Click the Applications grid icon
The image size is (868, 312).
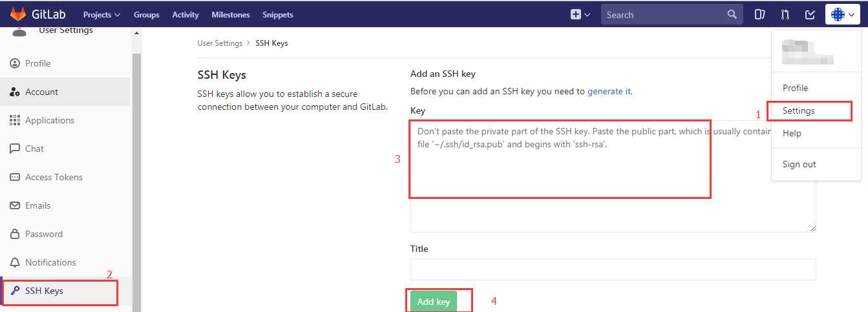point(15,120)
